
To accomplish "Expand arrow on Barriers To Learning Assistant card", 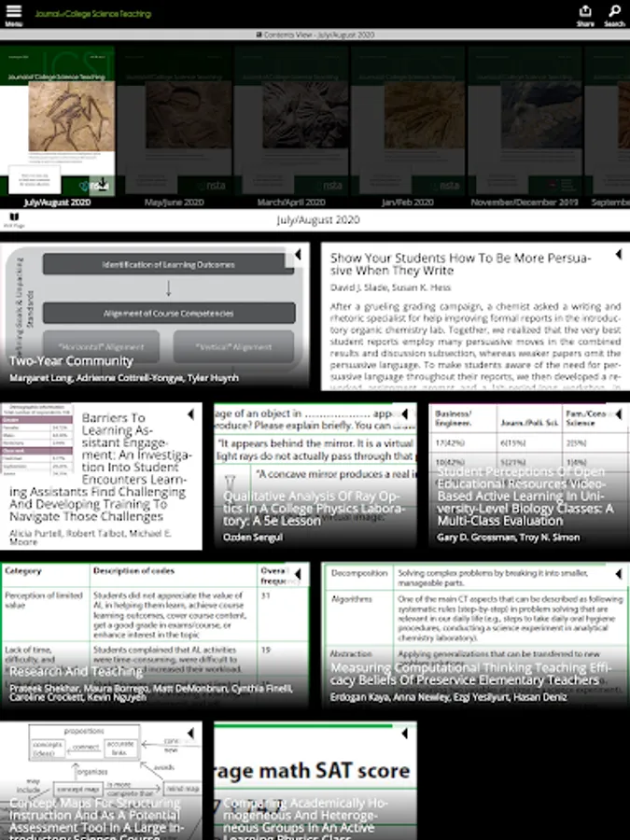I will pyautogui.click(x=190, y=414).
